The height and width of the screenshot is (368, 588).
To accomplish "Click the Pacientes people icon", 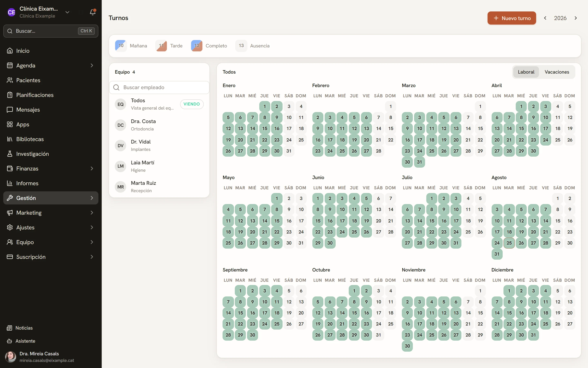I will pyautogui.click(x=10, y=80).
